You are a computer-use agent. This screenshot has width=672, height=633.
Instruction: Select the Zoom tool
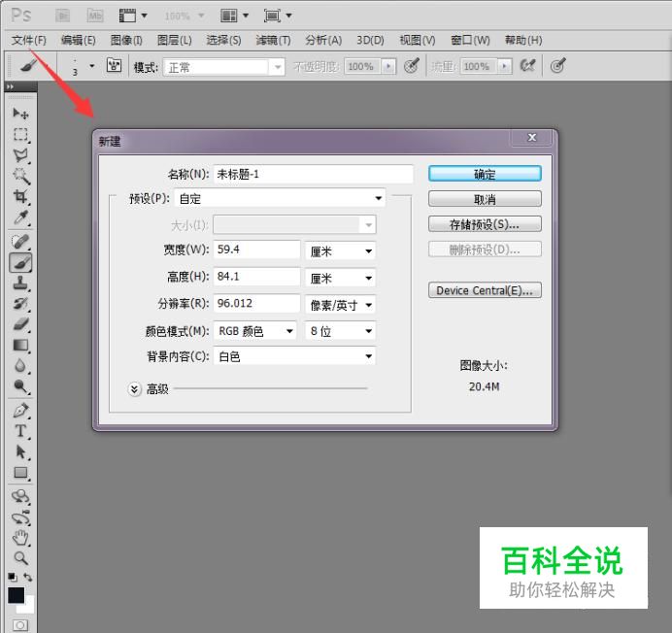pos(20,558)
